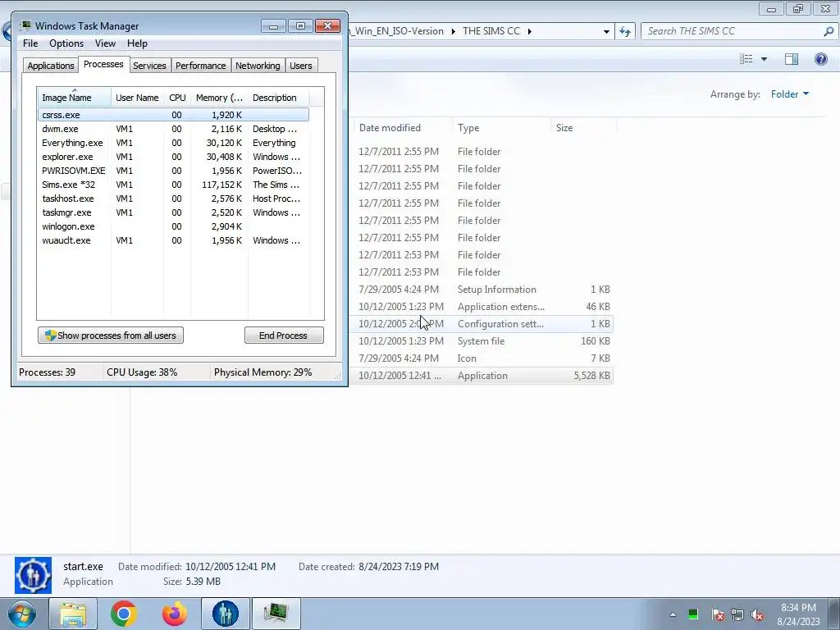Screen dimensions: 840x630
Task: Select the Icon 7 KB file row
Action: coord(481,358)
